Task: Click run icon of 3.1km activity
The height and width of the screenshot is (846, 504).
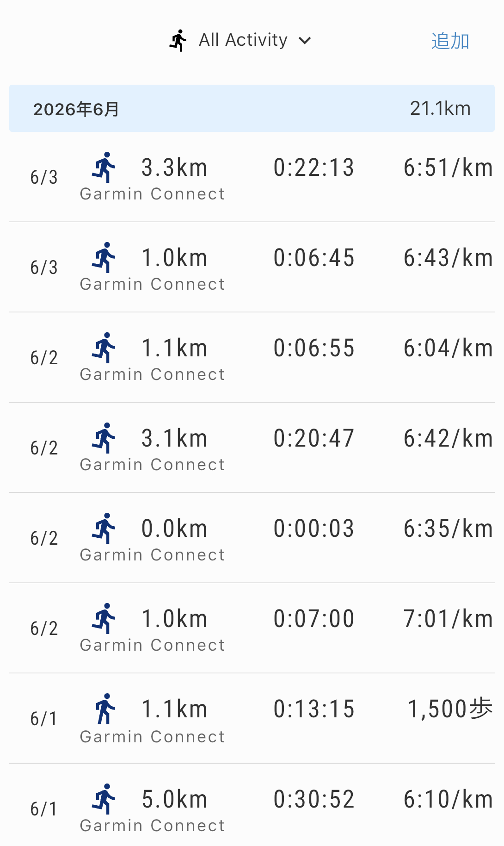Action: click(x=104, y=438)
